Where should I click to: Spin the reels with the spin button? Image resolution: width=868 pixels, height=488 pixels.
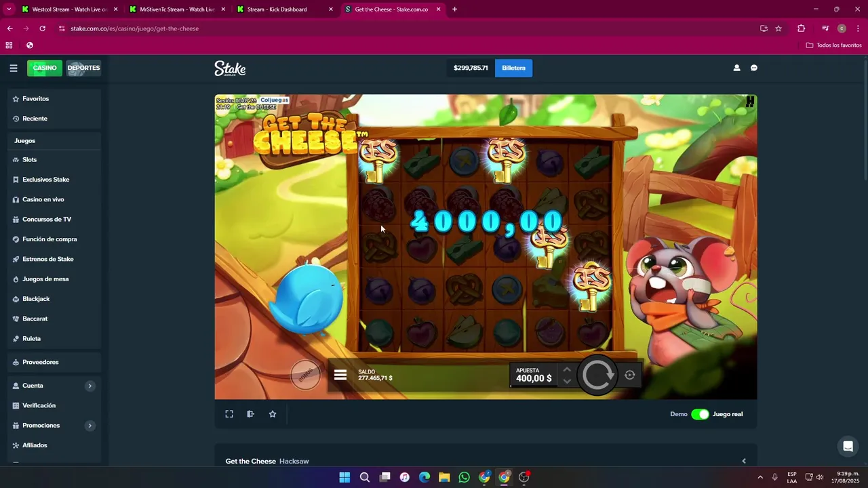(x=597, y=375)
